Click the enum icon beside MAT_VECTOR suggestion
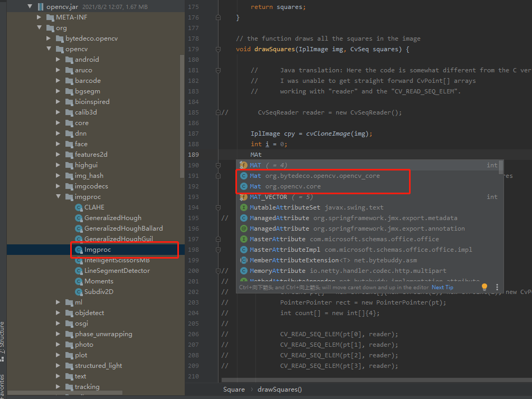The height and width of the screenshot is (399, 532). tap(244, 197)
